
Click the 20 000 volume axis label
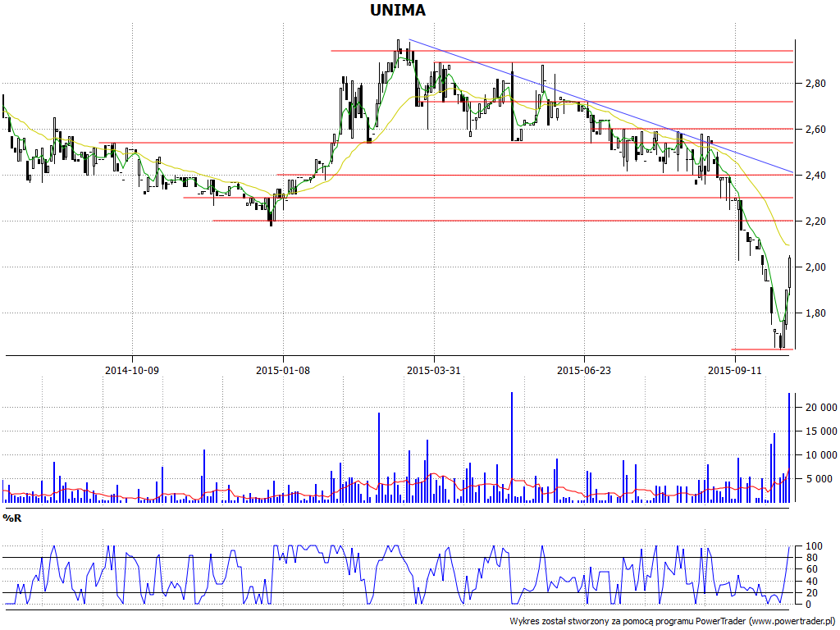(821, 408)
